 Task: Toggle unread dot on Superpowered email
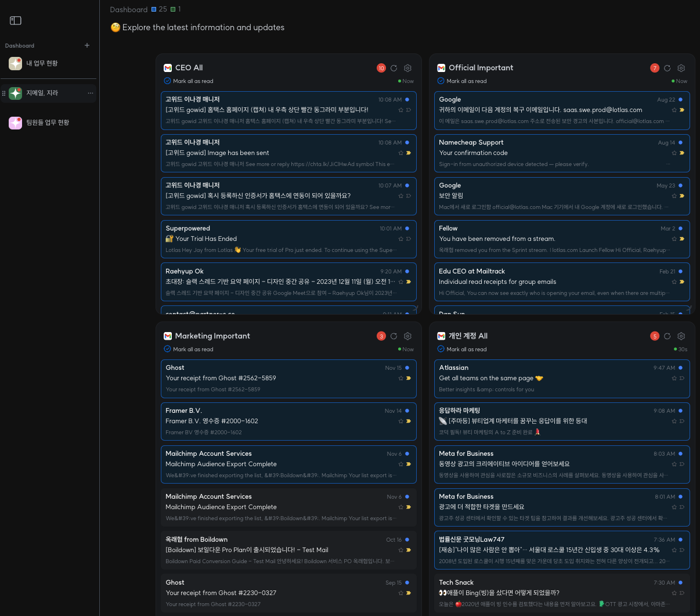pos(407,228)
